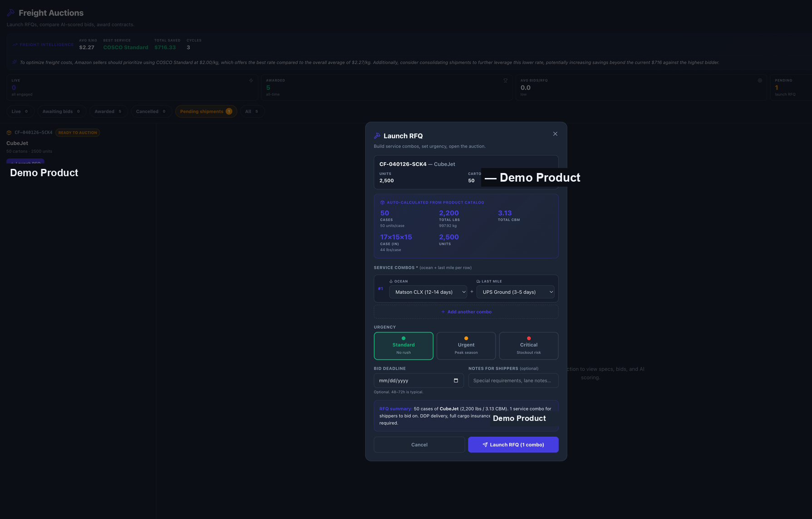Switch to Awaiting bids filter tab

point(61,112)
